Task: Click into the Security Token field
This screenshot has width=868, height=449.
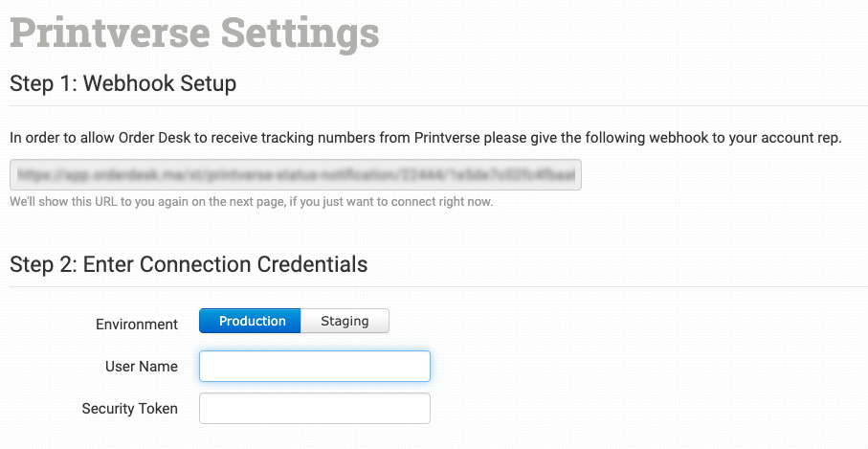Action: coord(314,409)
